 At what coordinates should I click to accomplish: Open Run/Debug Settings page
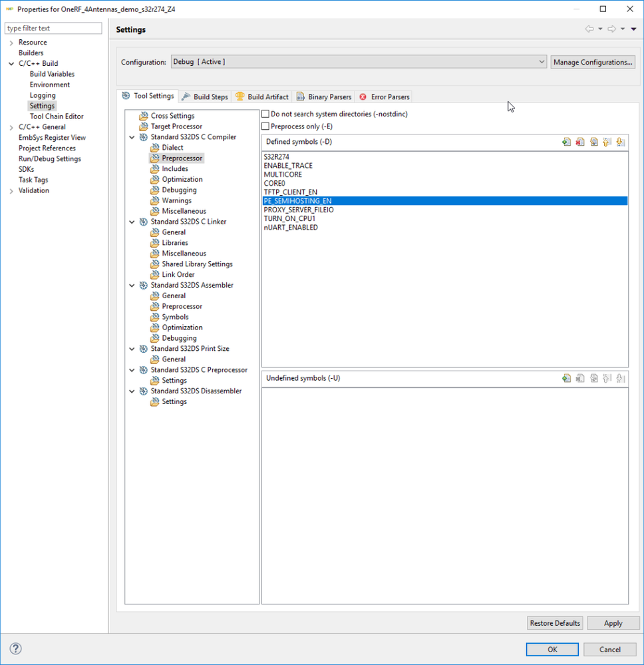point(50,159)
